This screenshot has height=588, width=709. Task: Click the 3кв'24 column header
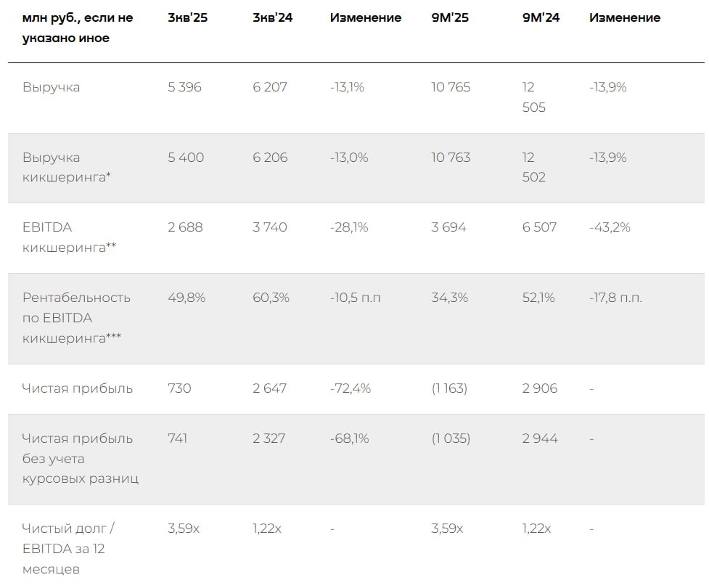pyautogui.click(x=272, y=17)
